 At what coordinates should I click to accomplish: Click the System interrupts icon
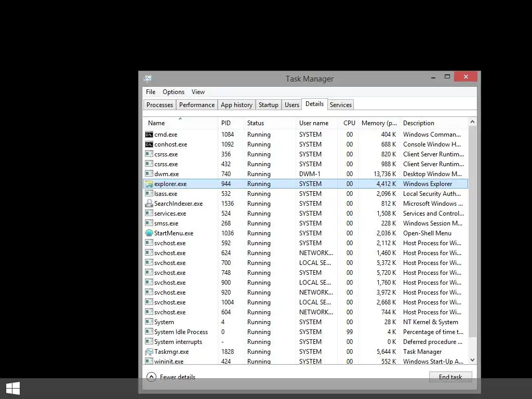point(149,342)
